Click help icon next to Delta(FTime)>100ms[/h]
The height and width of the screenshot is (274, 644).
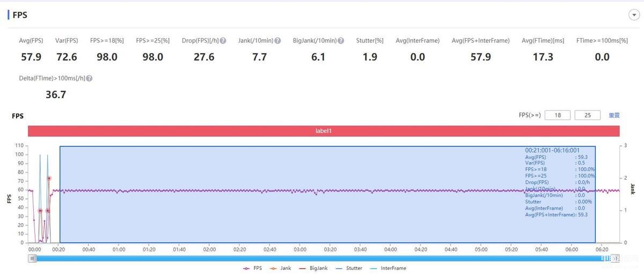89,78
